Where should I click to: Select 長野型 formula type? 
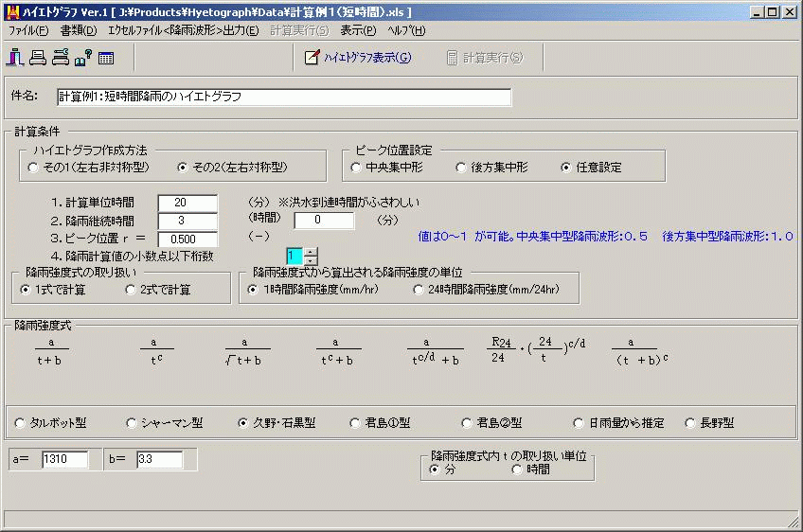point(710,423)
